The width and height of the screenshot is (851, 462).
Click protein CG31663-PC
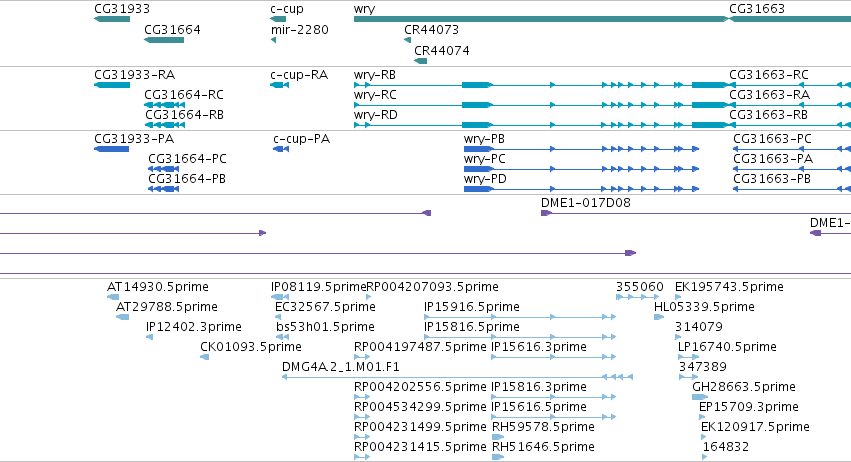tap(772, 139)
